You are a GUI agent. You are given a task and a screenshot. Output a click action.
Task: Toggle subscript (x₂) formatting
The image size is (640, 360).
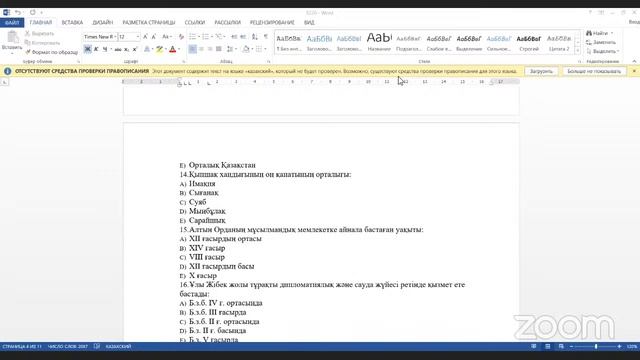point(127,49)
